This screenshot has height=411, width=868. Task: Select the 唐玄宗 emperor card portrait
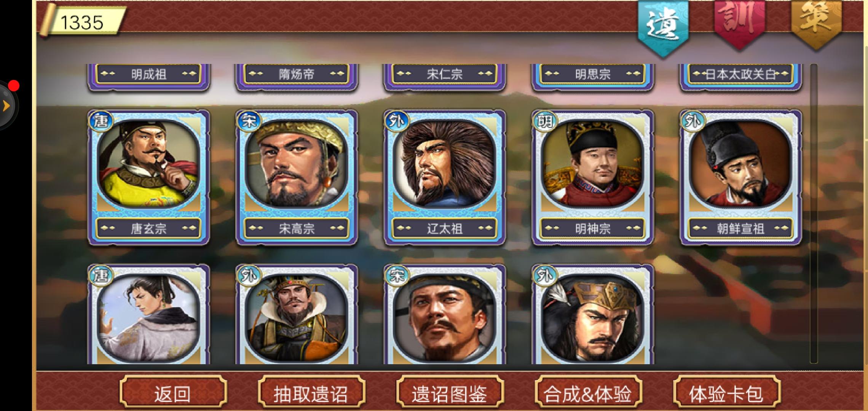tap(148, 164)
